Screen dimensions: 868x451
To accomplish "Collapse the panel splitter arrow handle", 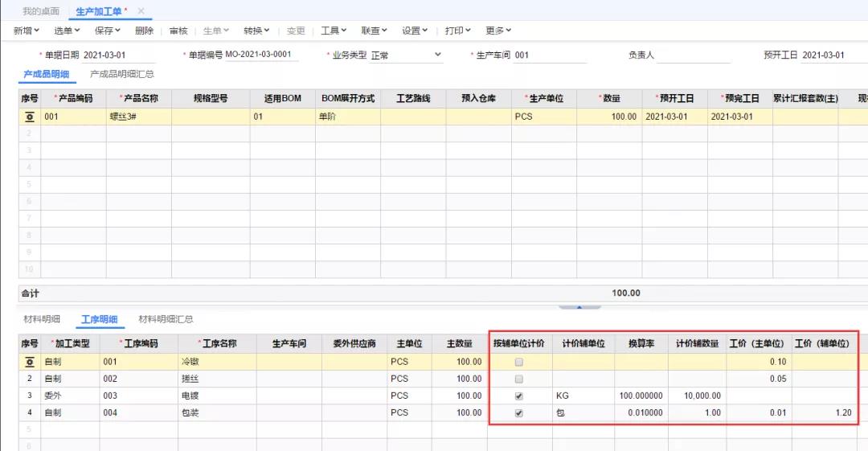I will click(x=579, y=306).
